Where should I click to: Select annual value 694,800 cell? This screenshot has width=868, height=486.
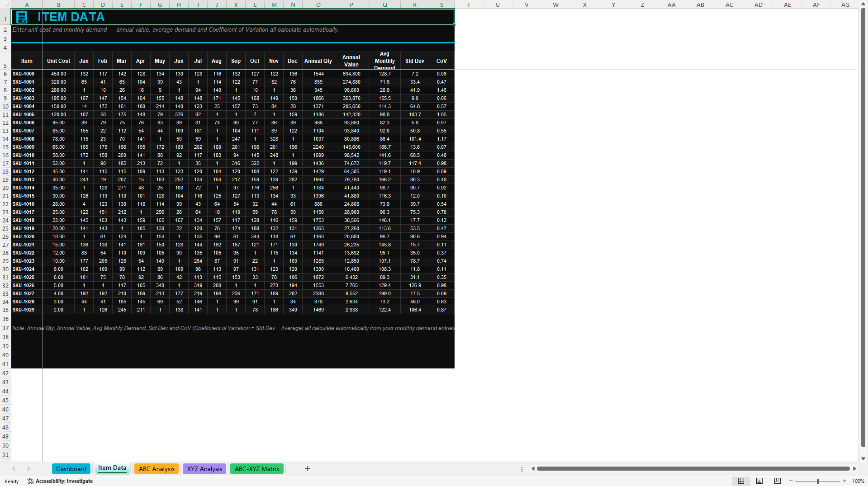coord(351,74)
